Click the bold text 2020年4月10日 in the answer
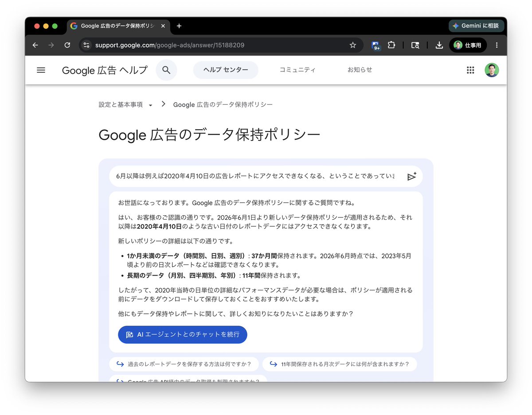The height and width of the screenshot is (415, 532). pos(159,226)
